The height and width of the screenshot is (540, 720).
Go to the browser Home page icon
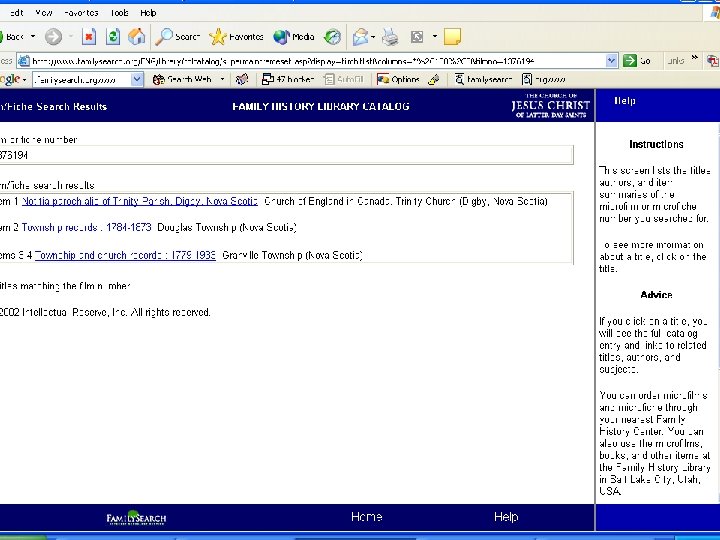point(136,37)
